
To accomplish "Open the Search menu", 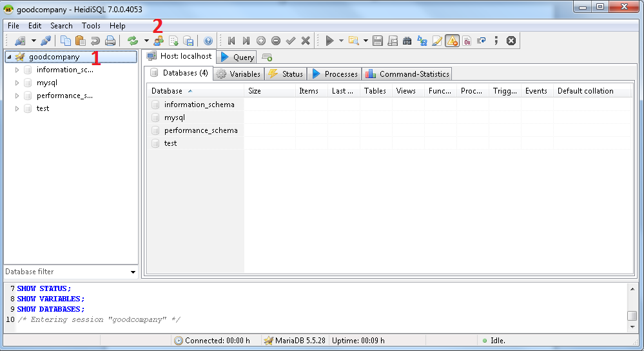I will coord(62,25).
